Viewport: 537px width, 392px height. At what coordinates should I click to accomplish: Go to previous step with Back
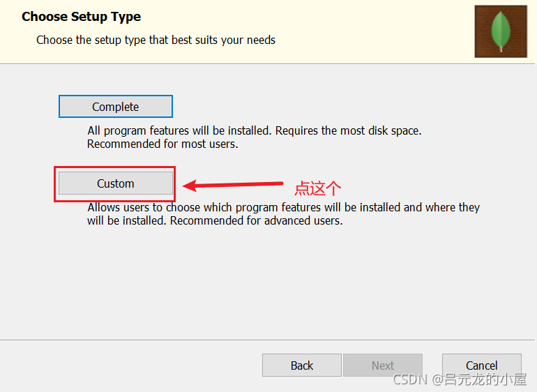[302, 365]
